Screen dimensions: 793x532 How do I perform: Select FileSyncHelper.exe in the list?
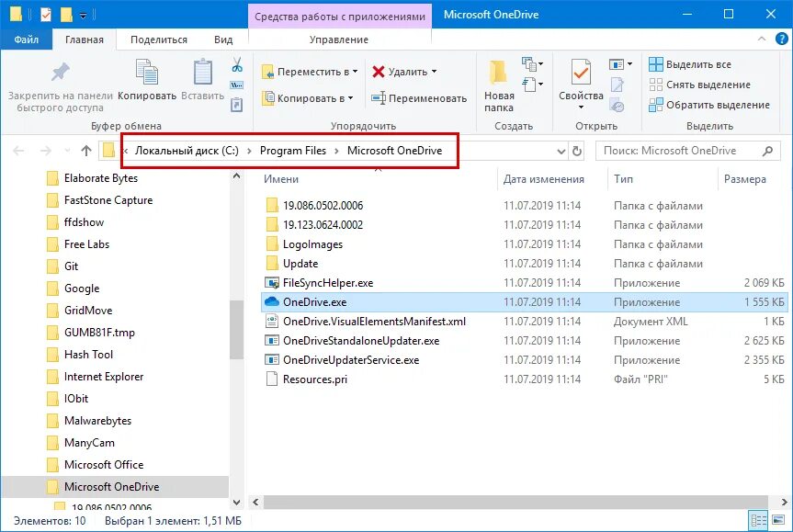coord(525,283)
